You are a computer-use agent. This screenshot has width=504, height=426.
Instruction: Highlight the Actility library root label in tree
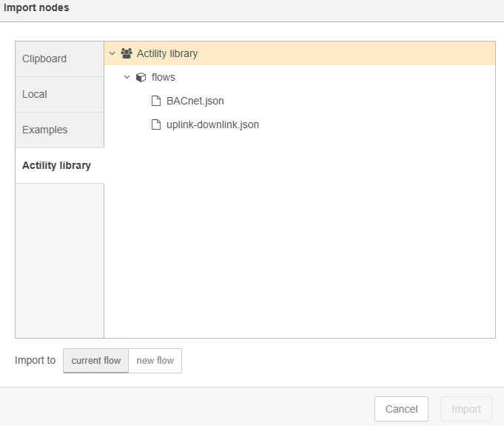point(167,53)
